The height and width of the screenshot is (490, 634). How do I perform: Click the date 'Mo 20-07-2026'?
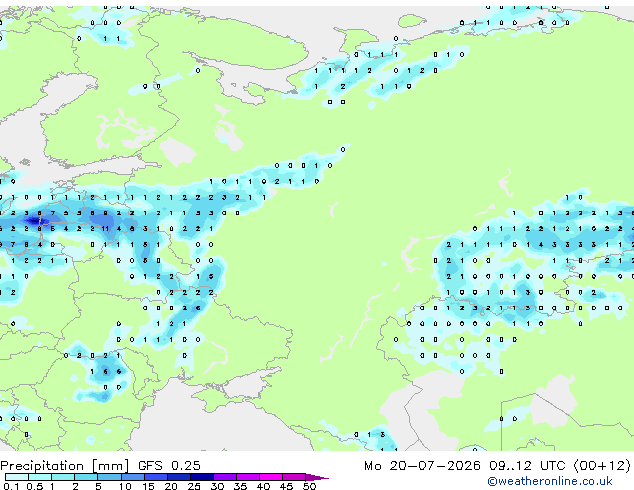[x=423, y=466]
